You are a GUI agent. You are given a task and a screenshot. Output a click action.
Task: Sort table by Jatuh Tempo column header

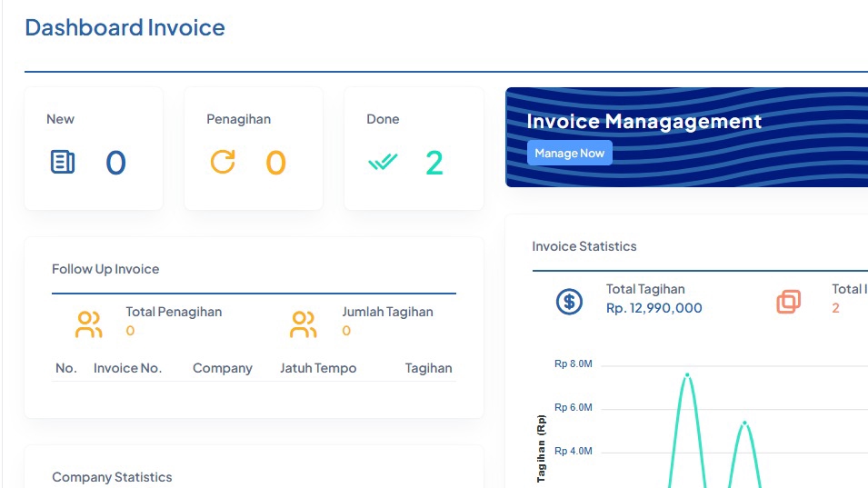point(318,368)
